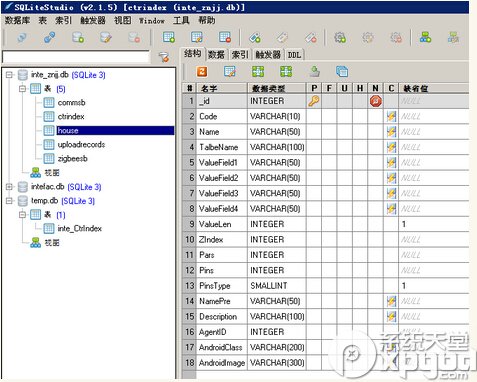
Task: Clear the tree filter with funnel icon
Action: (x=164, y=57)
